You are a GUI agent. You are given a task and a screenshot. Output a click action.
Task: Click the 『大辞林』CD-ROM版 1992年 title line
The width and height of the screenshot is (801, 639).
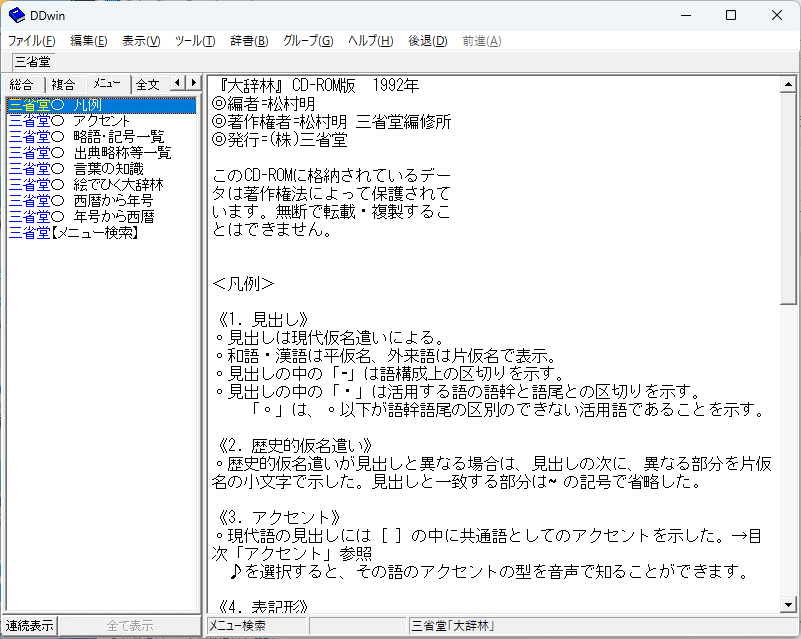(x=318, y=85)
